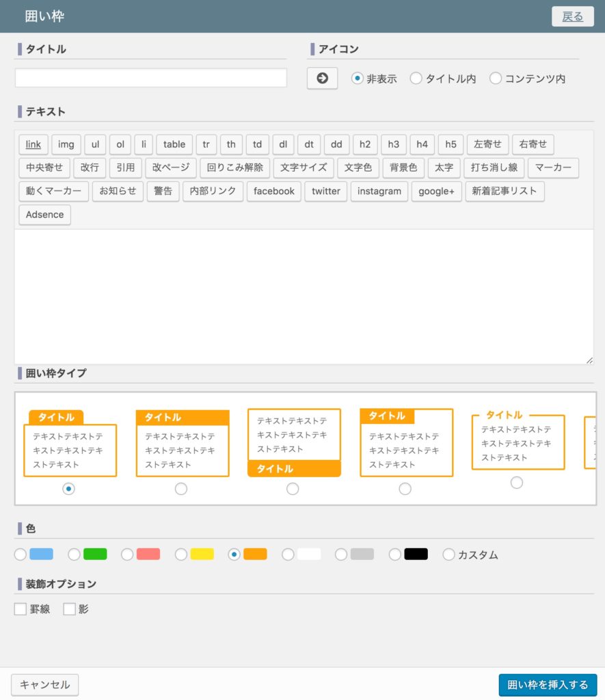Select the 太字 bold formatting button
This screenshot has width=605, height=700.
(444, 168)
